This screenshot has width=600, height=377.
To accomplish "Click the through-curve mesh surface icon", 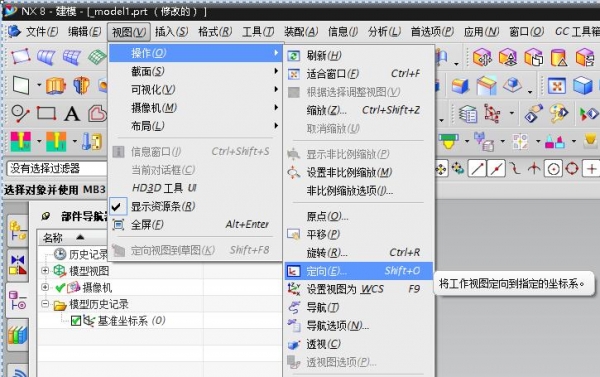I will point(72,57).
